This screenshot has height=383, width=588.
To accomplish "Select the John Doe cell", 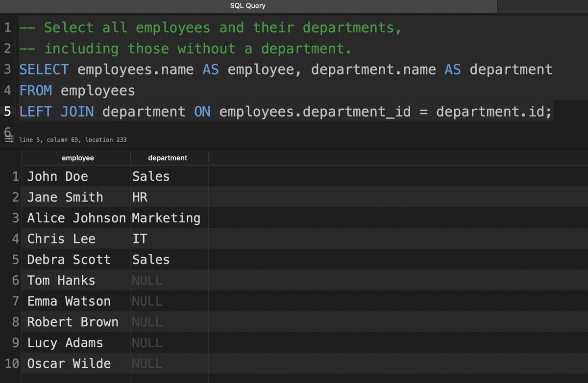I will point(76,176).
